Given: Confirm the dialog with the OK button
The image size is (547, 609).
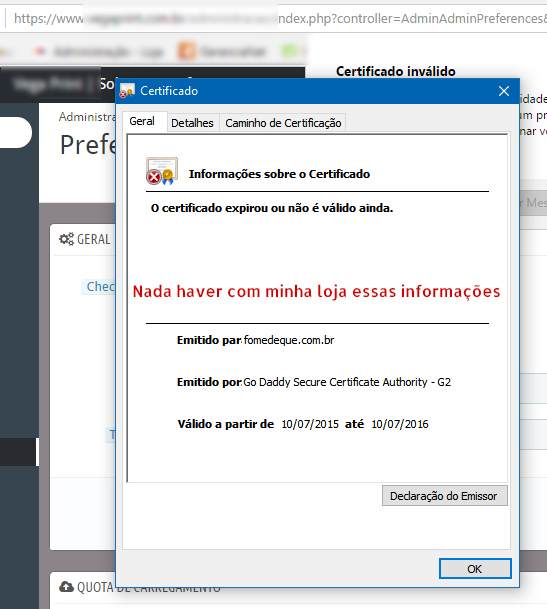Looking at the screenshot, I should (475, 569).
